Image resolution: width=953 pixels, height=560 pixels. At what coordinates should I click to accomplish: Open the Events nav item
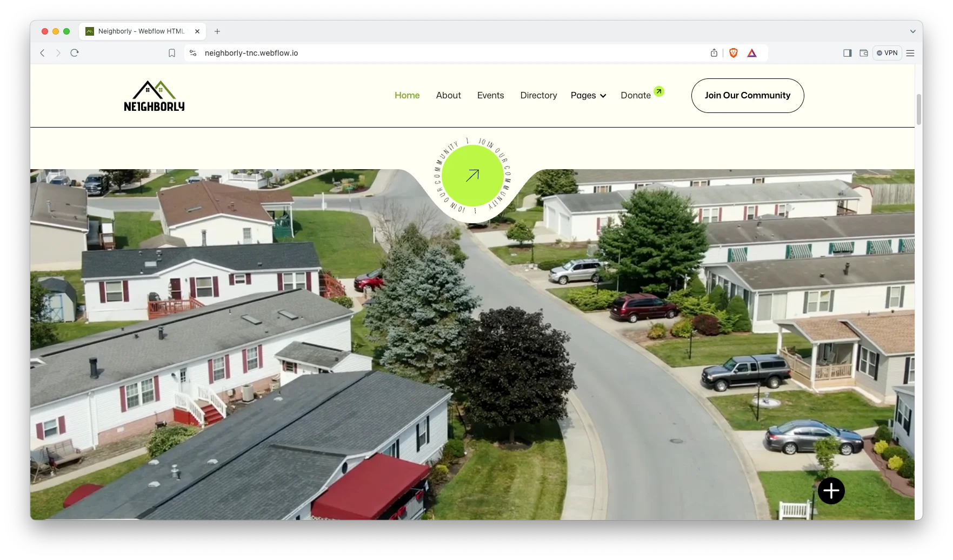(x=490, y=96)
